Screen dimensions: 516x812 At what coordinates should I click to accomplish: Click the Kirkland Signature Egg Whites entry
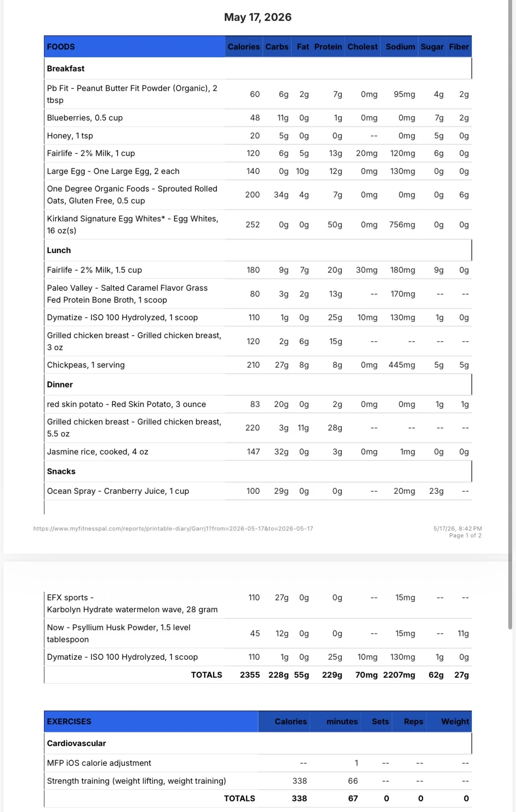coord(133,224)
